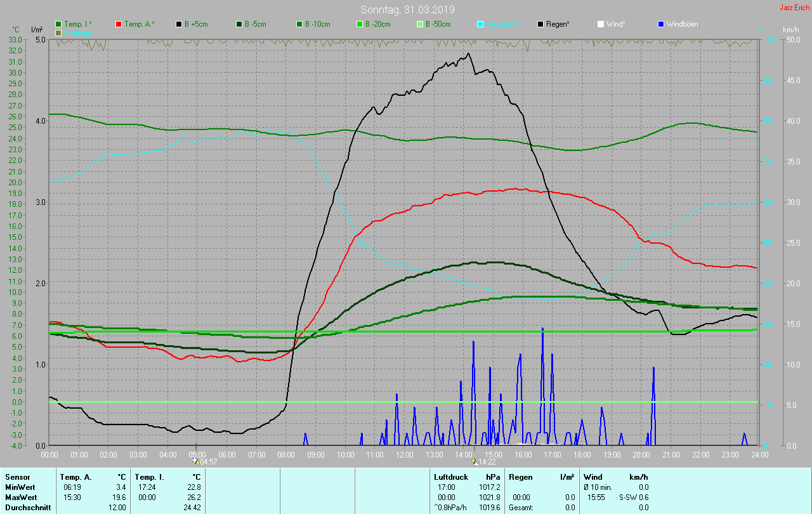The height and width of the screenshot is (514, 812).
Task: Click the 'Luftdruck' column header
Action: click(x=451, y=477)
